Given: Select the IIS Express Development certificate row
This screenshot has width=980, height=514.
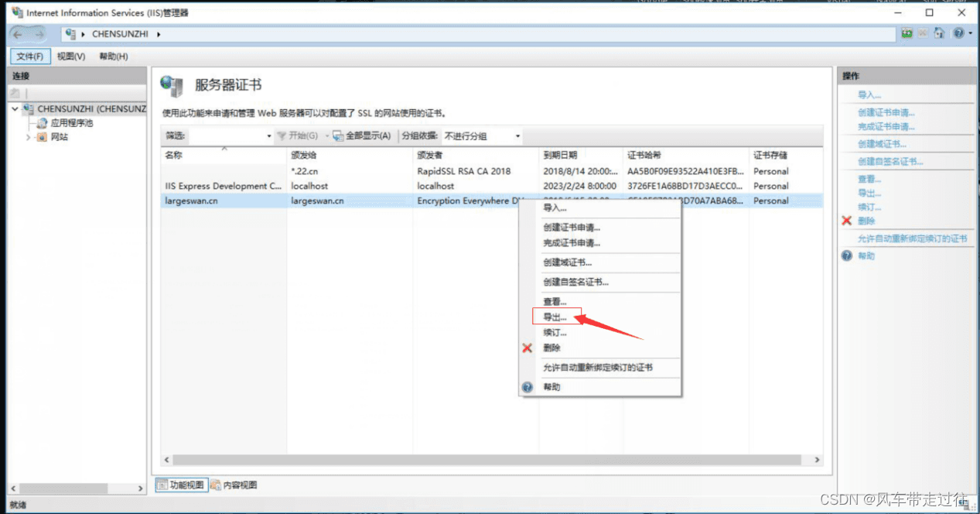Looking at the screenshot, I should pyautogui.click(x=224, y=186).
